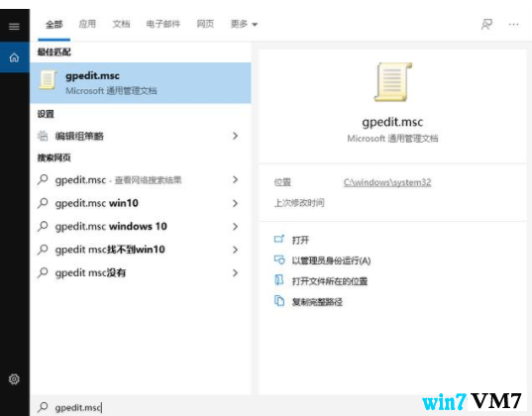Choose 复制完整路径
The height and width of the screenshot is (416, 532).
tap(317, 302)
